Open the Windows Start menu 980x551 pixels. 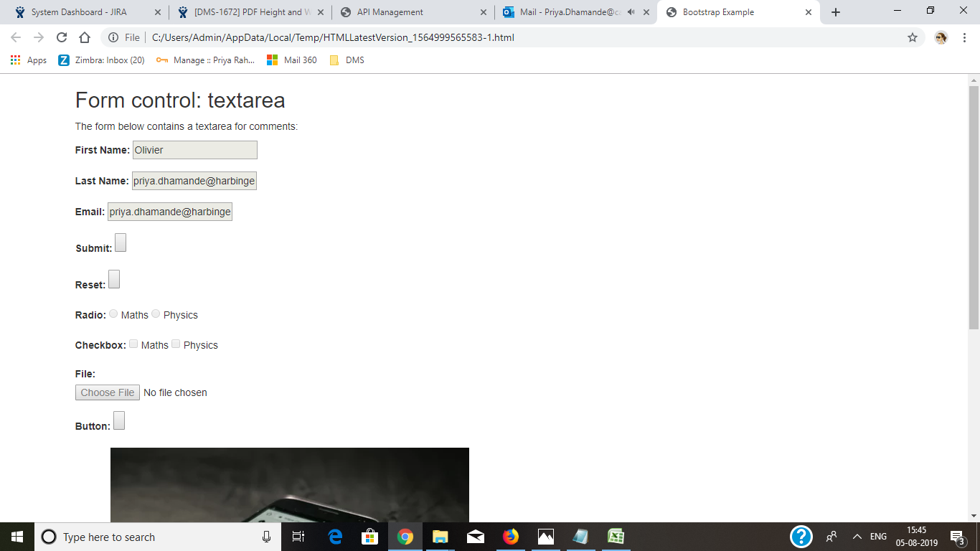point(17,537)
